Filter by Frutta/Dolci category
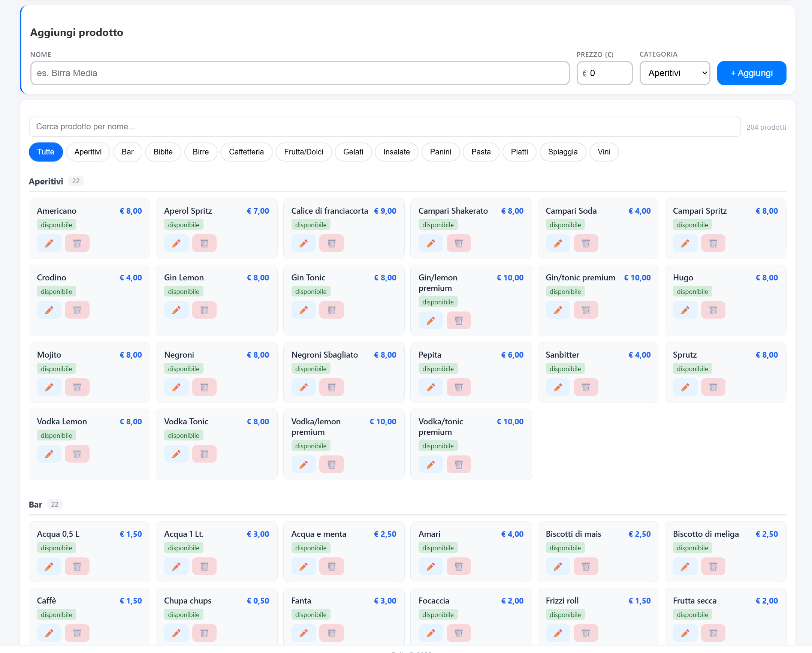This screenshot has width=812, height=653. [304, 152]
